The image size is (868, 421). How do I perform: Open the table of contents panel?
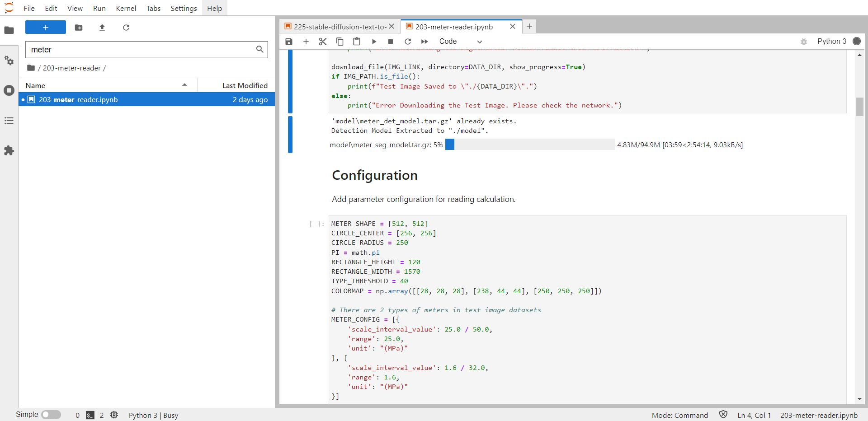coord(9,121)
